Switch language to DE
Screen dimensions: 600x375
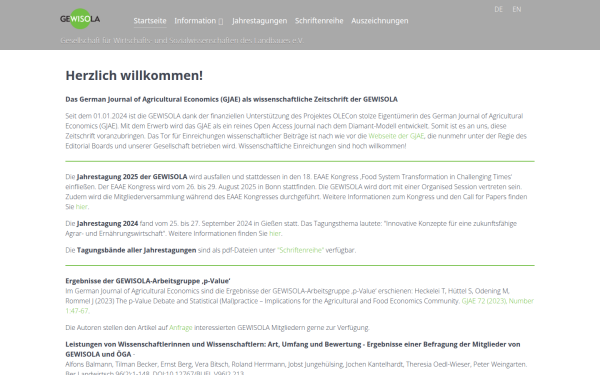498,9
